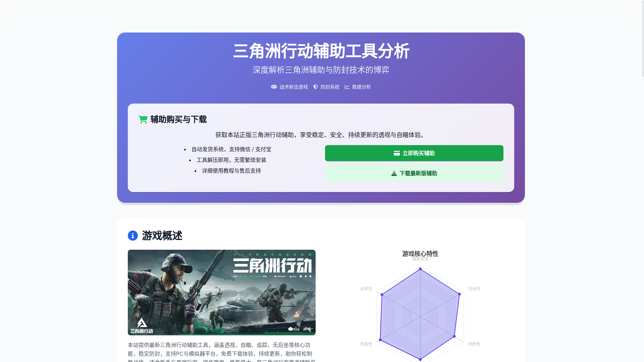This screenshot has height=362, width=644.
Task: Click the radar data point near 创新性
Action: pyautogui.click(x=454, y=336)
